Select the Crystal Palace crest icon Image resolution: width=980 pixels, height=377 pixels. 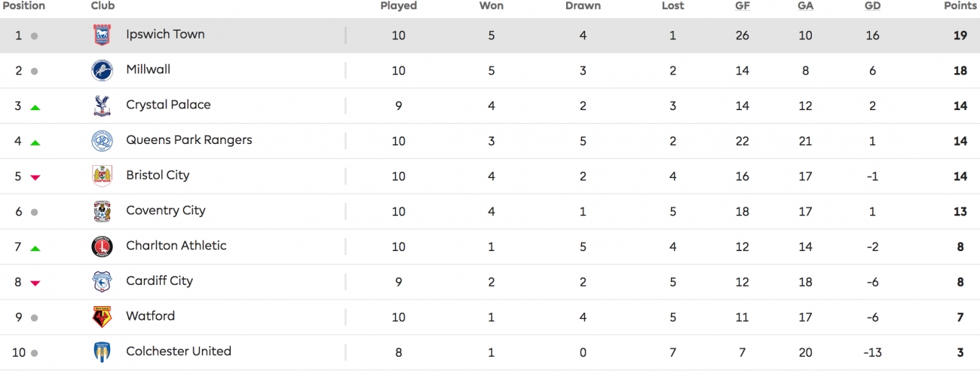point(102,106)
